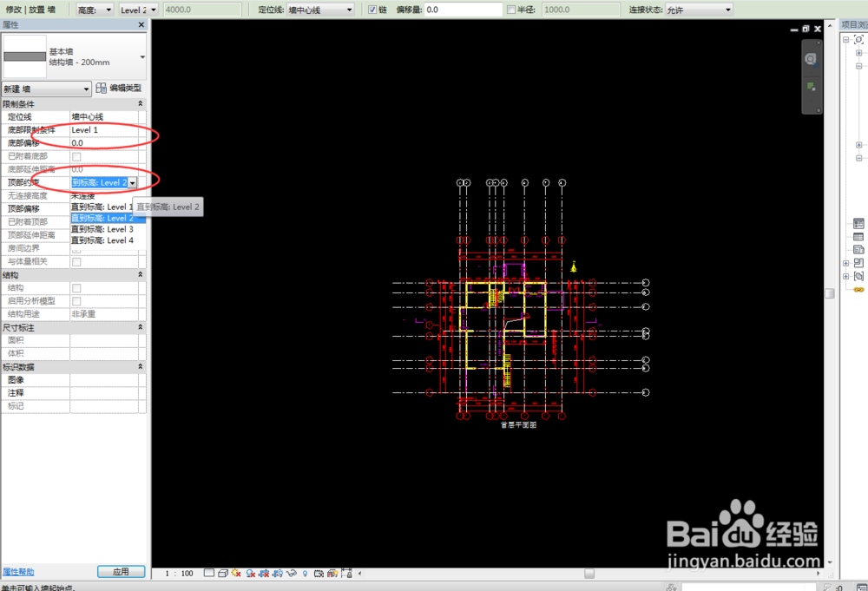Click the 1 : 100 view scale button
This screenshot has height=591, width=868.
click(x=179, y=574)
